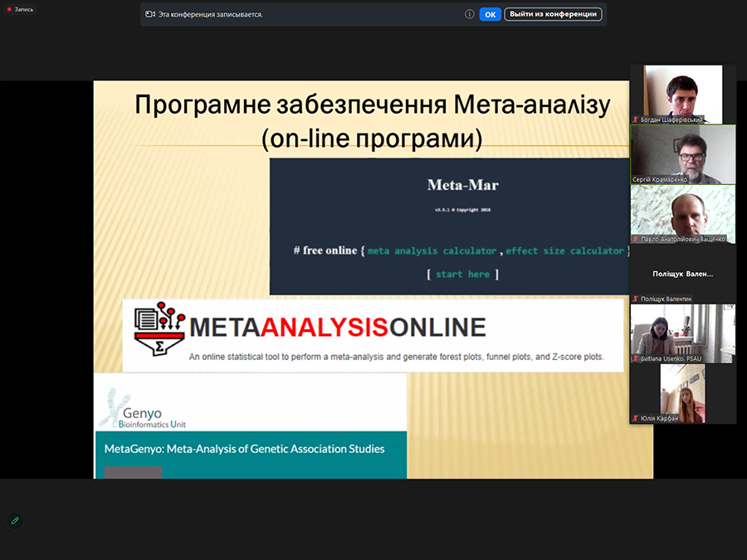
Task: Click the MetaAnalysisOnline funnel logo
Action: click(x=159, y=329)
